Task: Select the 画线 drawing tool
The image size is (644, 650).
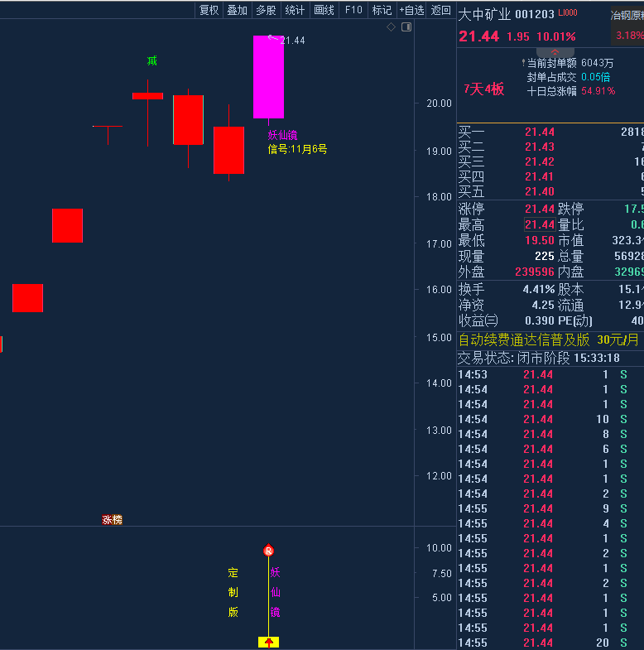Action: (x=324, y=10)
